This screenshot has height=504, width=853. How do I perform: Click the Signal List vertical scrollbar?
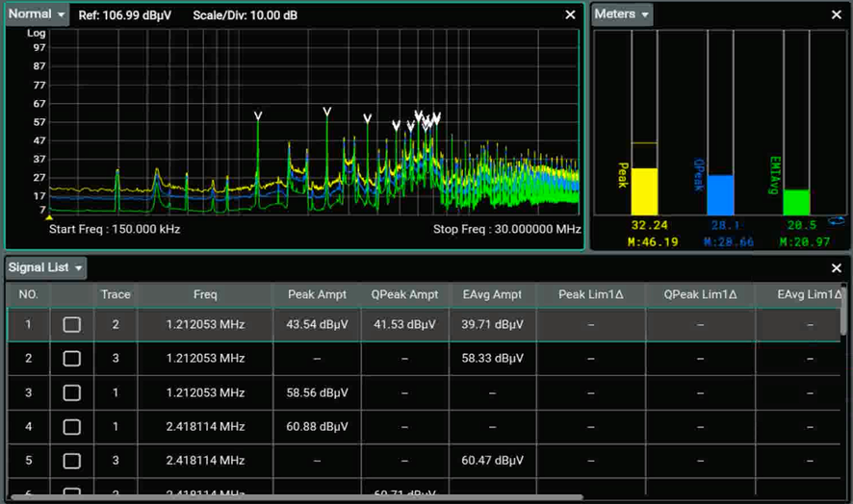pyautogui.click(x=843, y=310)
